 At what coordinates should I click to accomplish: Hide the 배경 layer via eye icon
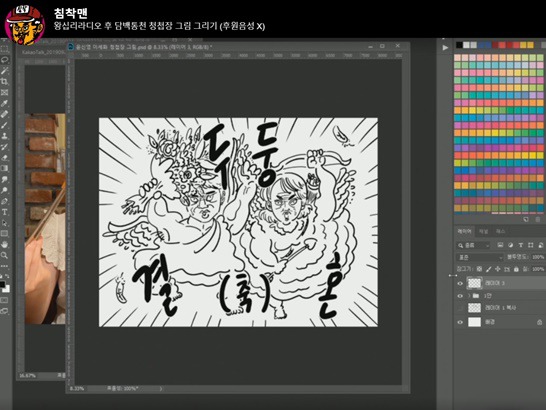[x=460, y=322]
